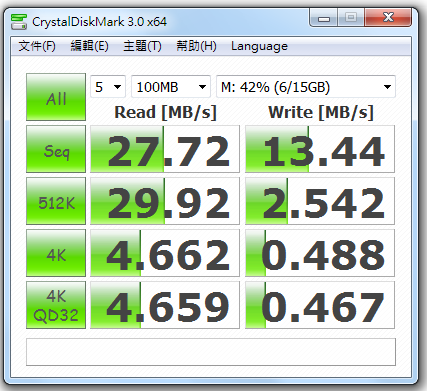This screenshot has width=427, height=391.
Task: Open the 主題(T) theme menu
Action: tap(142, 46)
